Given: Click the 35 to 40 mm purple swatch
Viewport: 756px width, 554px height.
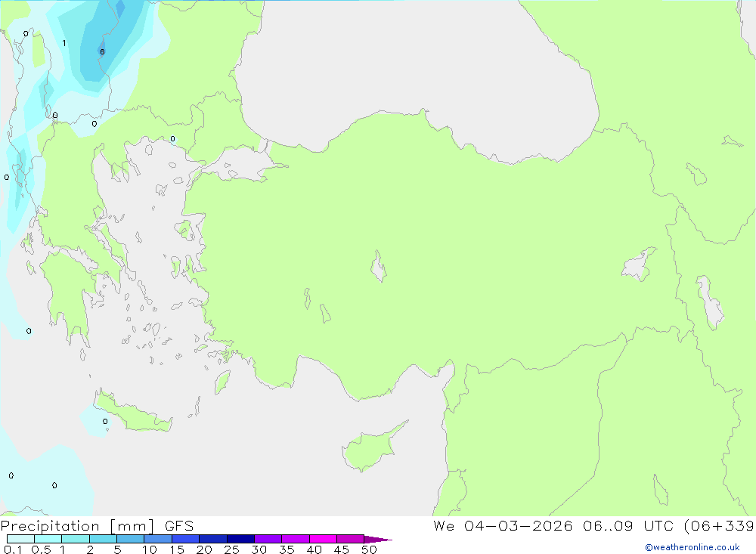Looking at the screenshot, I should tap(295, 539).
